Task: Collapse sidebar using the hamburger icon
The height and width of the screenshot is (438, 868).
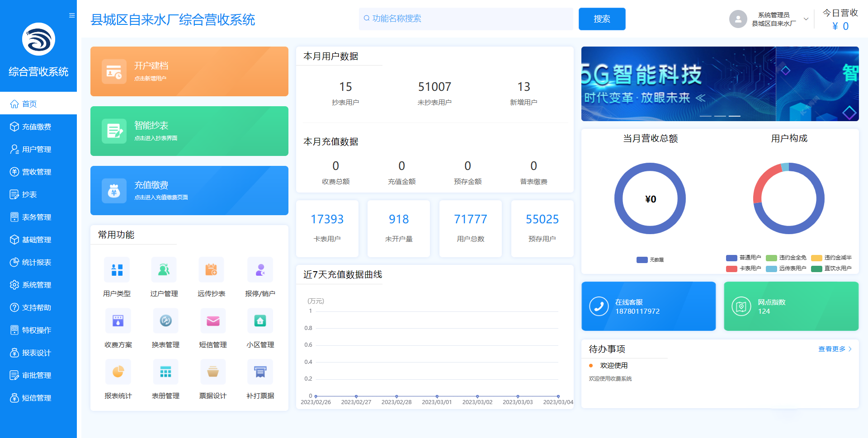Action: tap(72, 15)
